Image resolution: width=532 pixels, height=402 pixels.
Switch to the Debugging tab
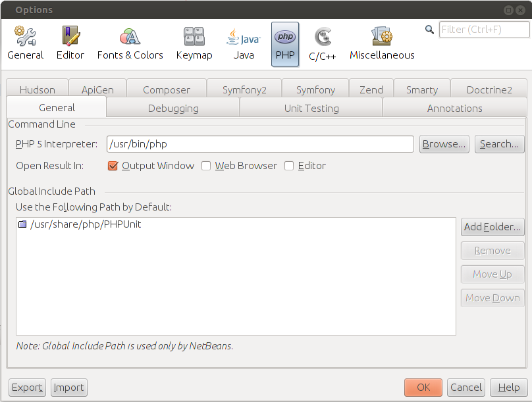tap(173, 108)
